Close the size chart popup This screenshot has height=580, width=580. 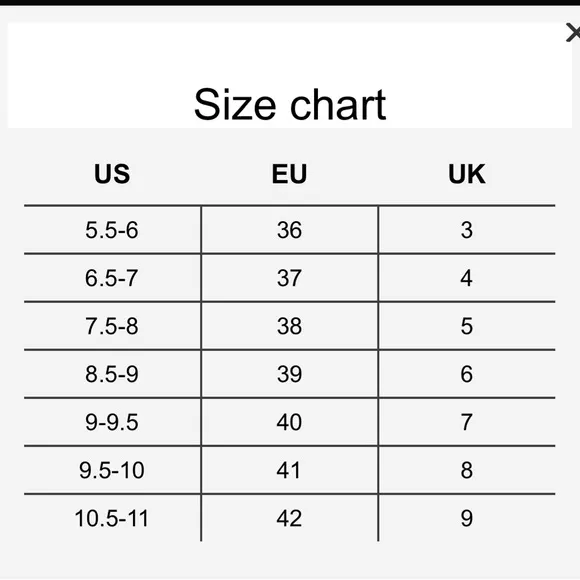point(573,33)
